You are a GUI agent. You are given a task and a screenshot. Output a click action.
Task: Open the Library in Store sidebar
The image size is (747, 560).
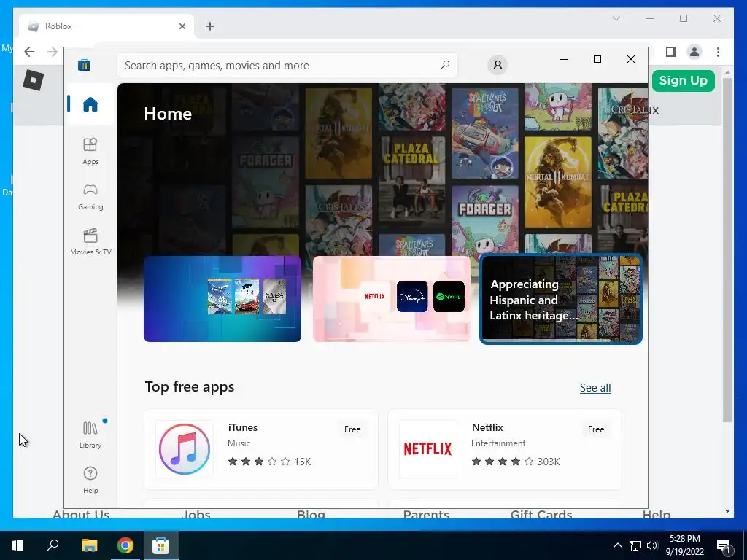(90, 435)
